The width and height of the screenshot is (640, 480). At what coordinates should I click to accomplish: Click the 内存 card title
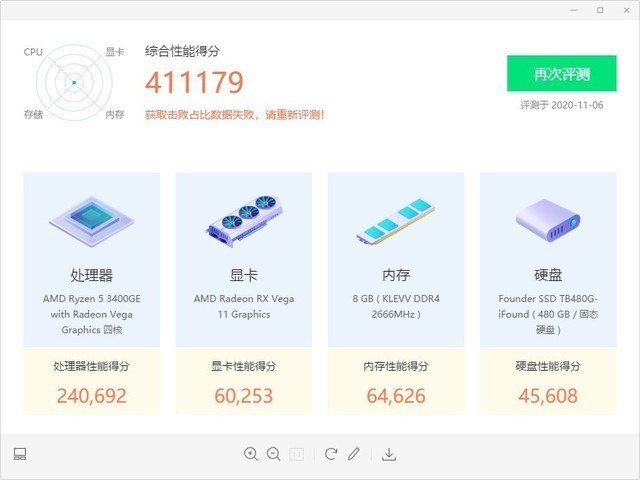click(x=396, y=275)
